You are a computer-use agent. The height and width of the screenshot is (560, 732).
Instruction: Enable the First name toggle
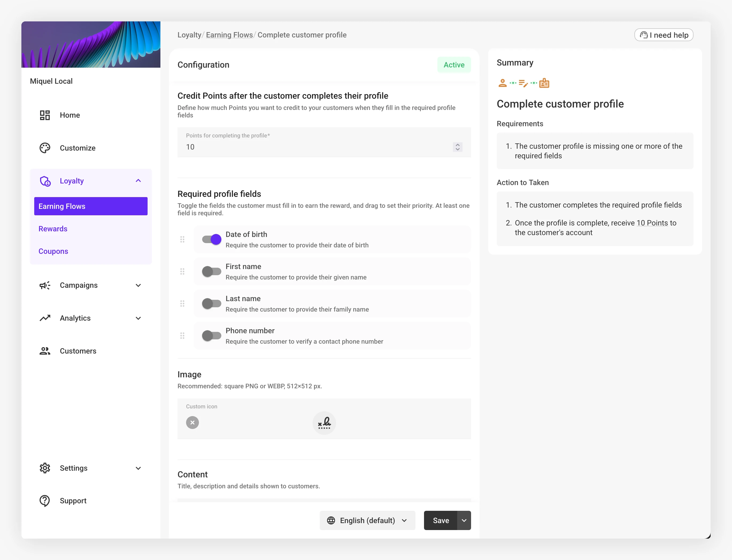(x=211, y=271)
